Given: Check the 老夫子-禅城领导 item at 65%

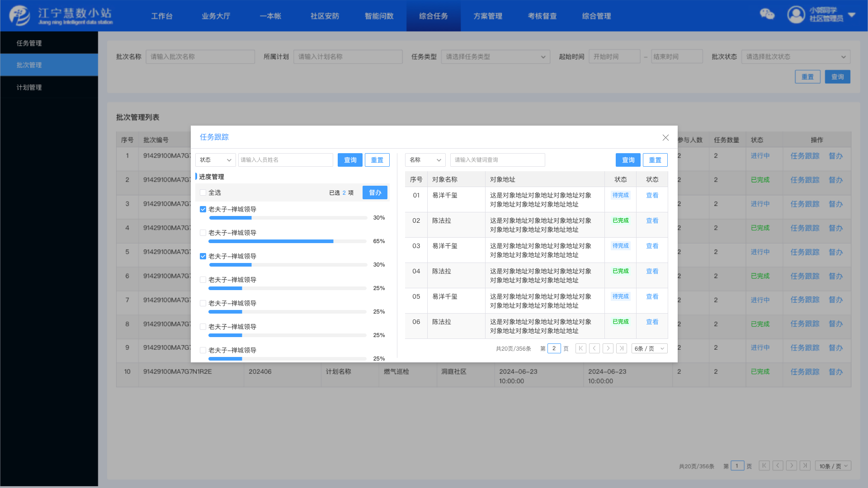Looking at the screenshot, I should [203, 233].
